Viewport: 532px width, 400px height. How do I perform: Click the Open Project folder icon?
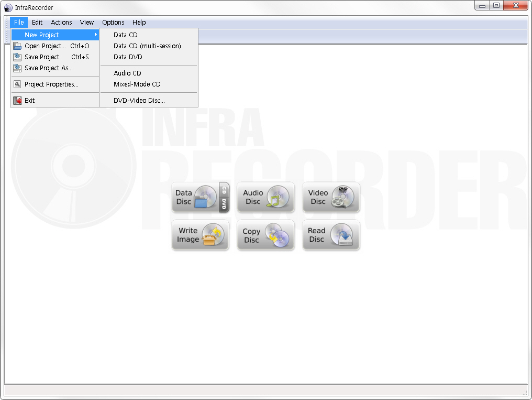tap(17, 46)
